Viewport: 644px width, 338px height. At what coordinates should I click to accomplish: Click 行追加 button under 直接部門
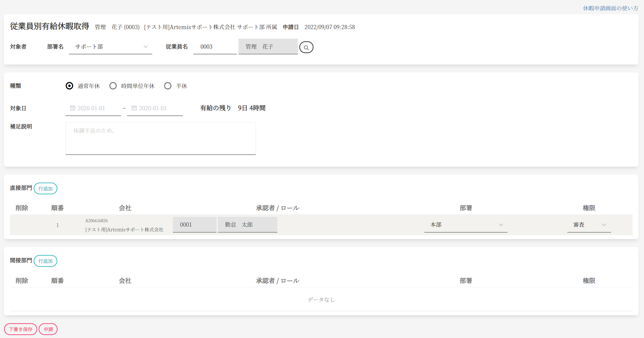45,189
